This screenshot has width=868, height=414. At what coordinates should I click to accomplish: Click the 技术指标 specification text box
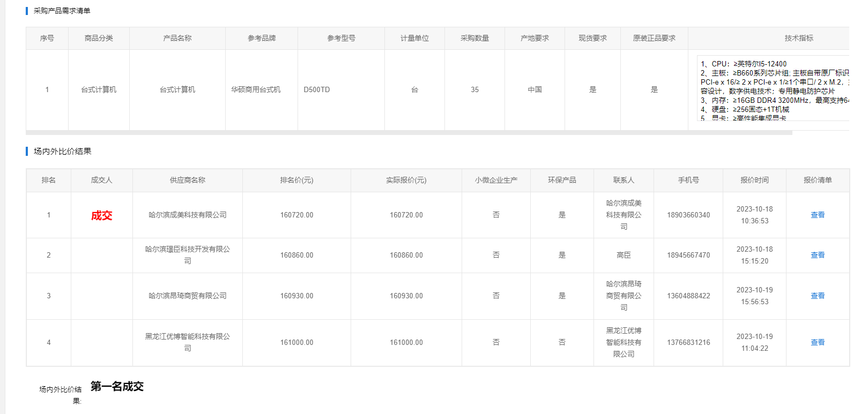point(772,88)
